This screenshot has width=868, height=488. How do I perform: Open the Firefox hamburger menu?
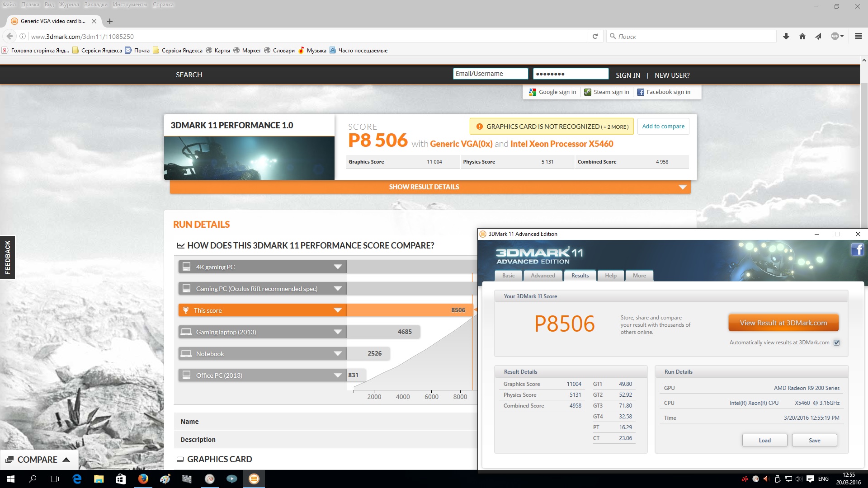858,36
